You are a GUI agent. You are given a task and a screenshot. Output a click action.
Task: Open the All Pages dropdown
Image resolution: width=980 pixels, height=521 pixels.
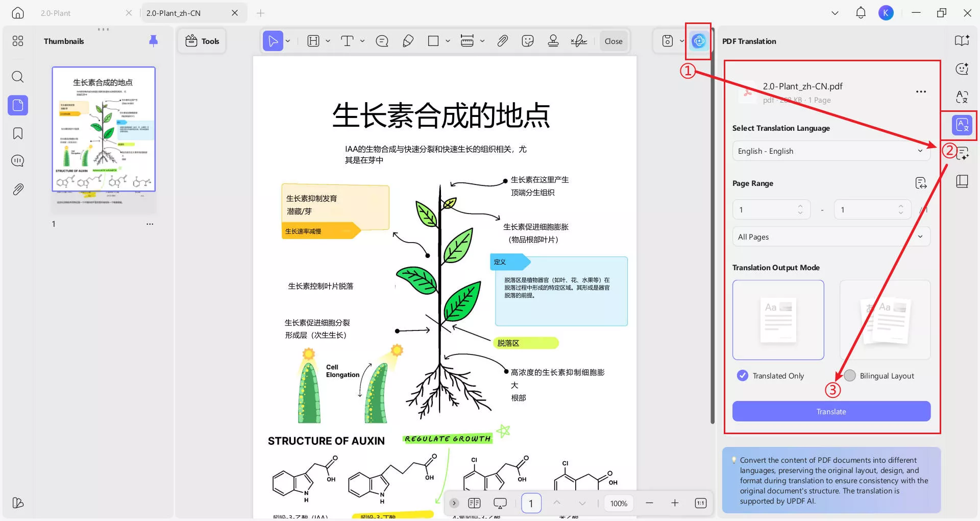click(831, 236)
